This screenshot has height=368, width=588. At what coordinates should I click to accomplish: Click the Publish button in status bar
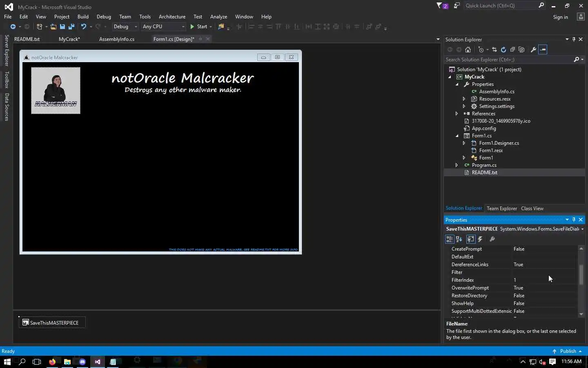pyautogui.click(x=567, y=351)
